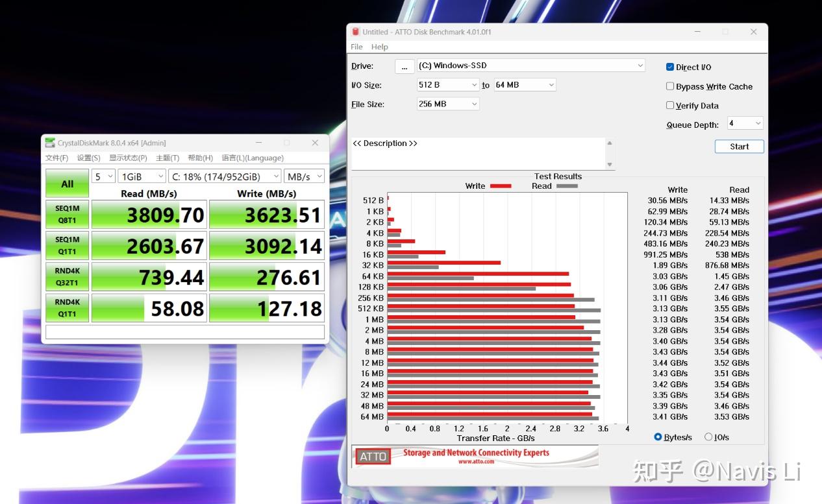The width and height of the screenshot is (822, 504).
Task: Minimize the ATTO Disk Benchmark window
Action: [x=697, y=32]
